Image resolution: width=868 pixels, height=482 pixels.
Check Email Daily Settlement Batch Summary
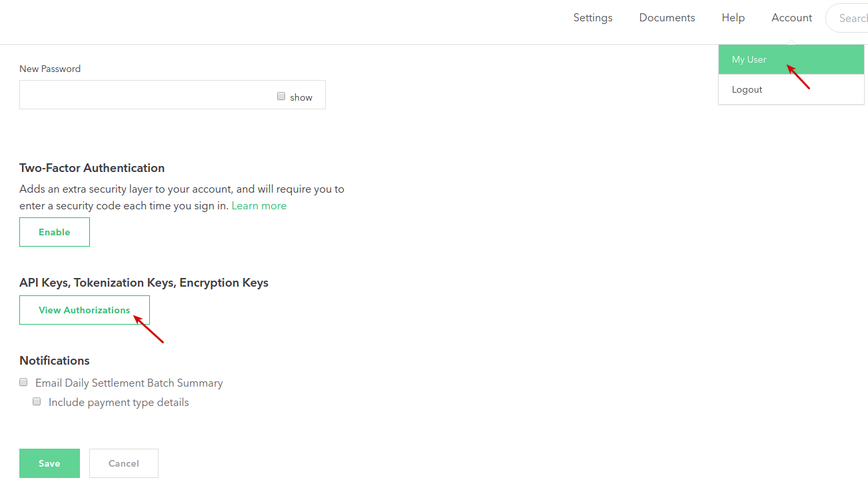tap(23, 382)
